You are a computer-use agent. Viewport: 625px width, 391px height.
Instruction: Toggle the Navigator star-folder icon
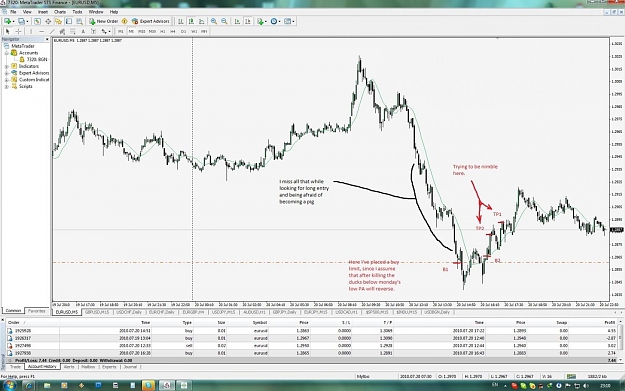click(58, 21)
